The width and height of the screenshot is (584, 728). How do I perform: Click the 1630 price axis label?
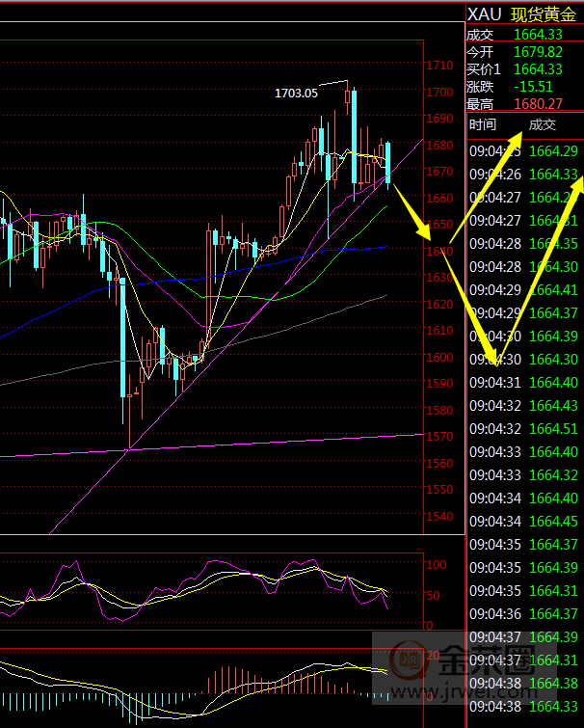pos(439,278)
